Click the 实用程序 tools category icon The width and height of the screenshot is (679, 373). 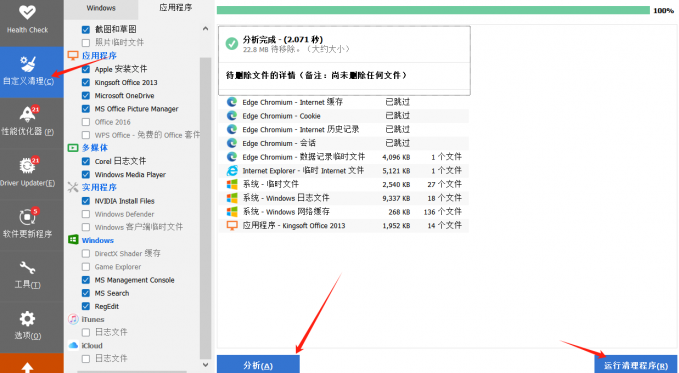point(73,187)
